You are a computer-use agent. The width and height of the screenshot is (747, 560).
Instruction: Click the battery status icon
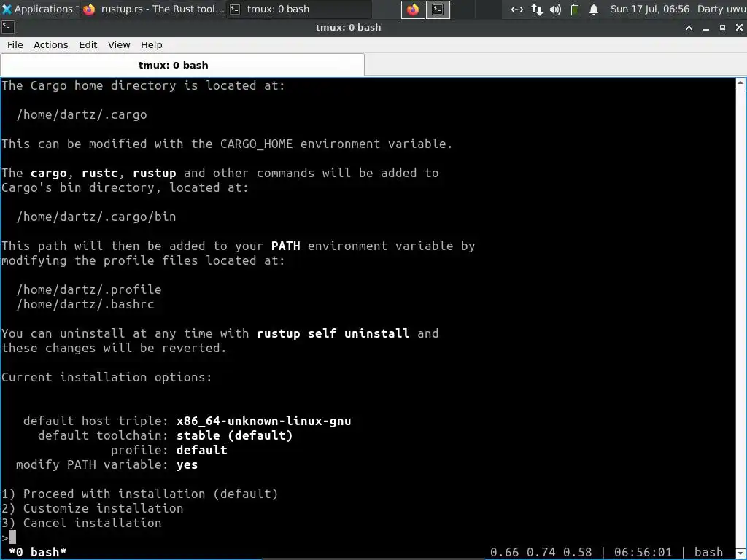click(x=575, y=9)
